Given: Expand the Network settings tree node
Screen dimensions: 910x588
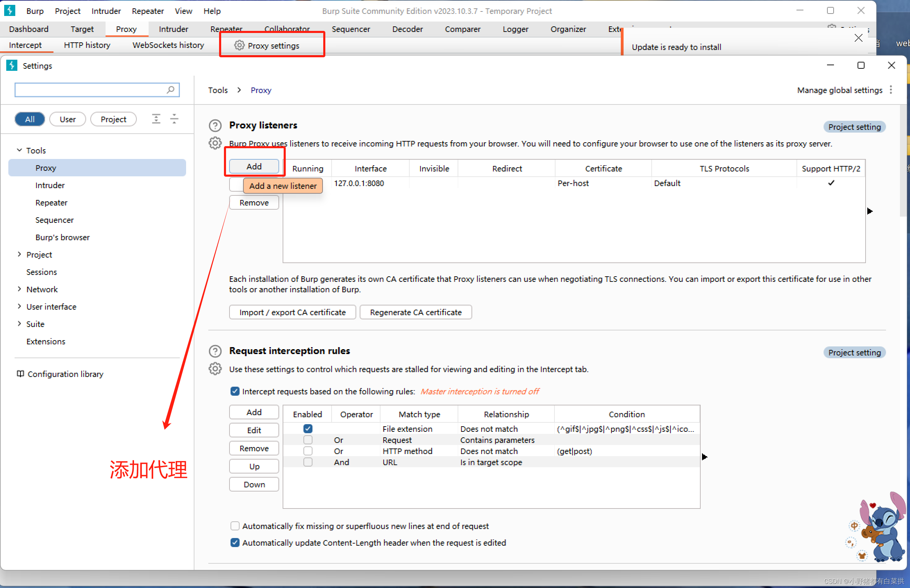Looking at the screenshot, I should pyautogui.click(x=19, y=289).
